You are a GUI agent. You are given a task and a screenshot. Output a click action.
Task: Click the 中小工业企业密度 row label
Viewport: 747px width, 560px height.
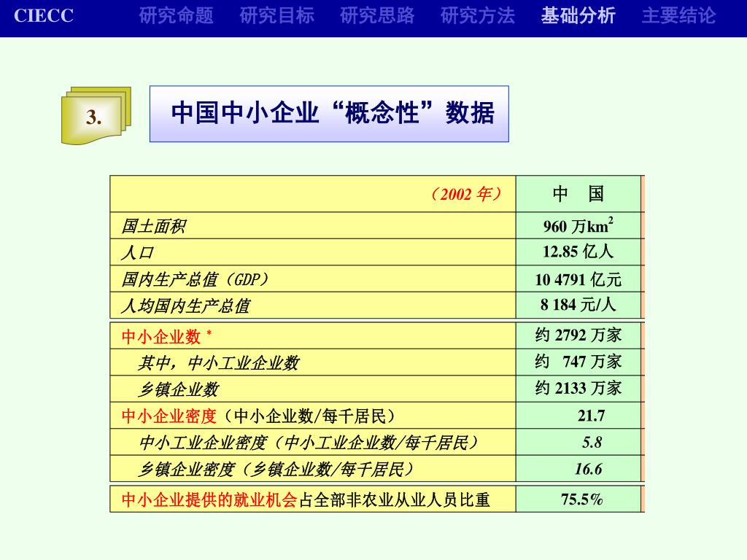point(309,443)
